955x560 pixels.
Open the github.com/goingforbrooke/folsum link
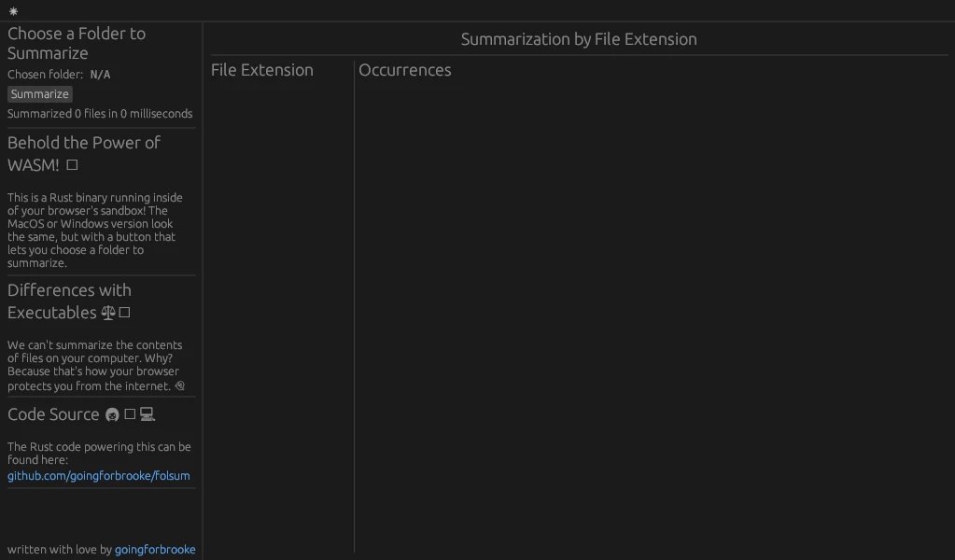[99, 476]
